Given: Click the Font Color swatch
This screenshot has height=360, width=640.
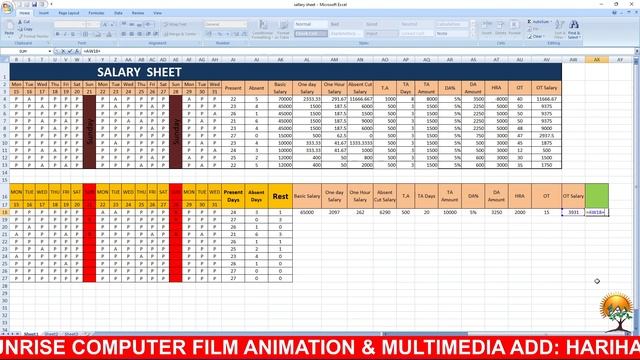Looking at the screenshot, I should pos(109,34).
